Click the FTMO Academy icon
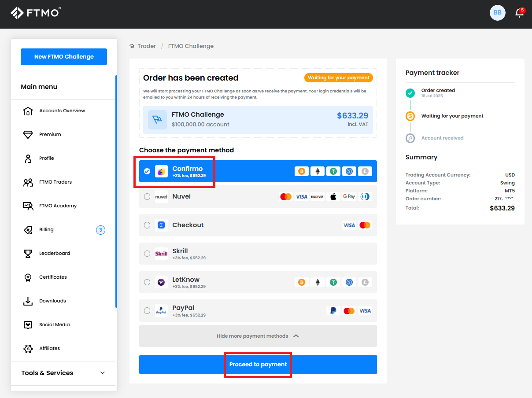Viewport: 532px width, 398px height. coord(28,206)
